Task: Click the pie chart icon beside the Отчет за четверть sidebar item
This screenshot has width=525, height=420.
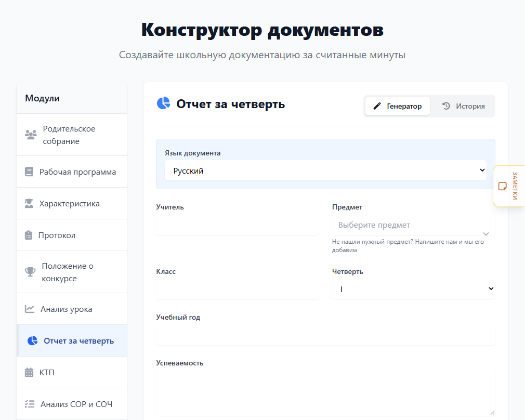Action: point(32,340)
